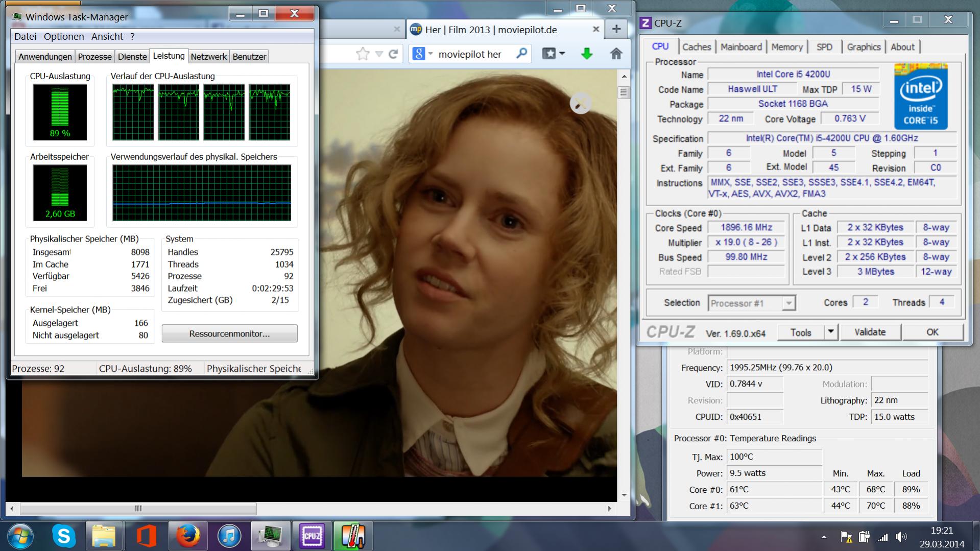The width and height of the screenshot is (980, 551).
Task: Close the overlay with the X on the video
Action: click(581, 103)
